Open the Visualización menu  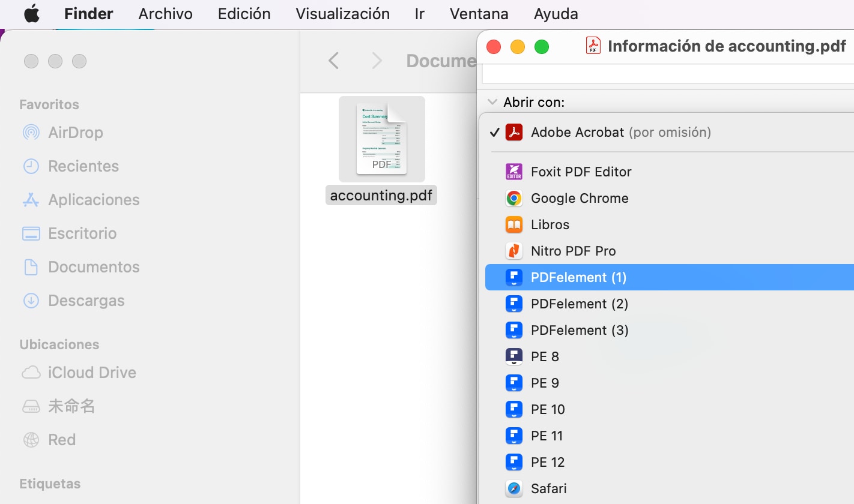pyautogui.click(x=342, y=14)
